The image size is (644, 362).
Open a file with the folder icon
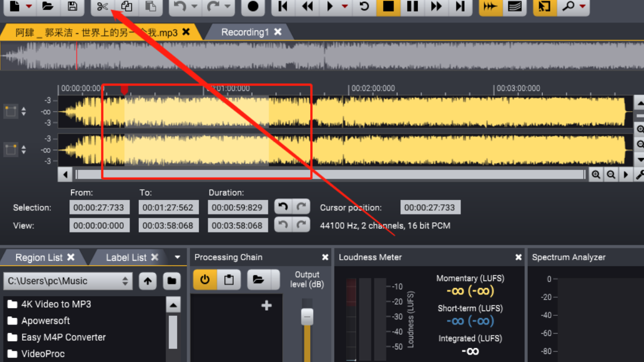click(x=47, y=6)
